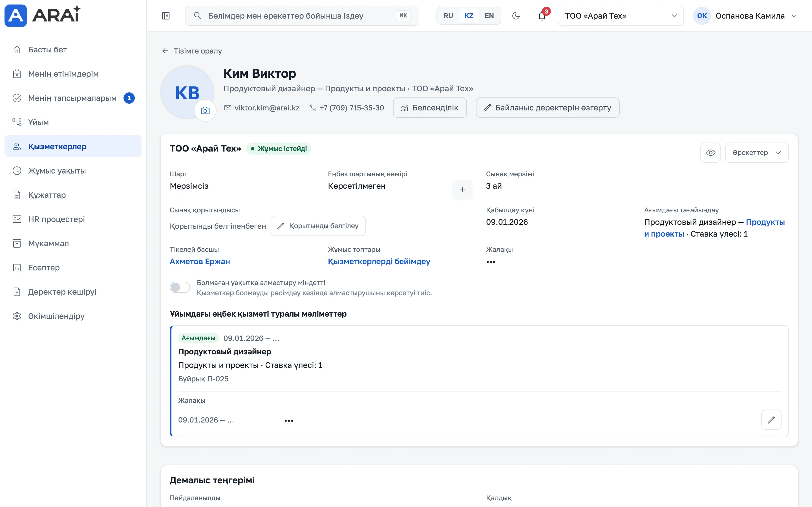Viewport: 812px width, 507px height.
Task: Enable mandatory absence replacement switch
Action: coord(180,287)
